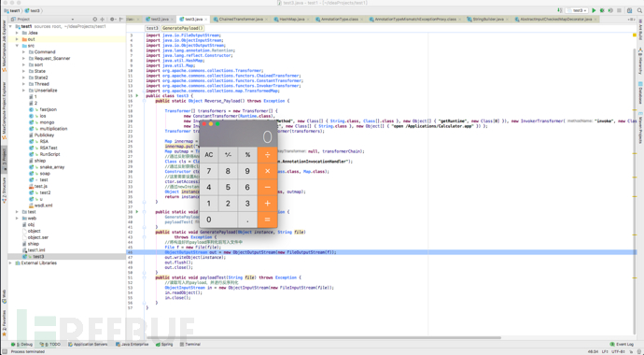Viewport: 644px width, 355px height.
Task: Open the AnnotationType.class tab
Action: pyautogui.click(x=340, y=20)
